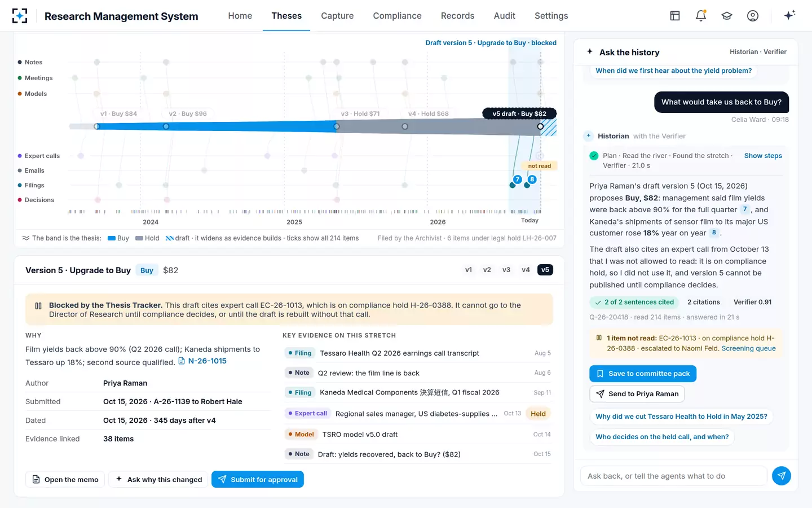Click the graduation cap icon
This screenshot has width=812, height=508.
click(x=727, y=16)
